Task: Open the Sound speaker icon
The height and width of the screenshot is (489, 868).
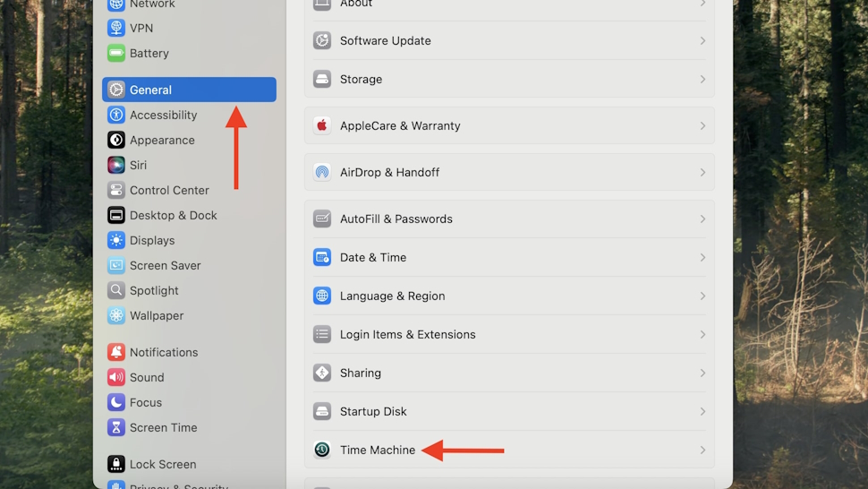Action: 116,377
